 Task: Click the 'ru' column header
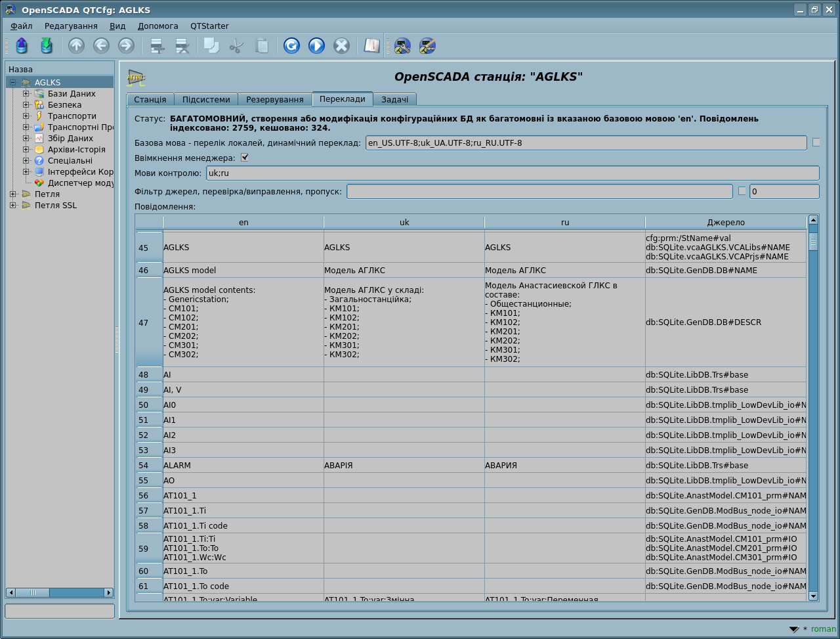coord(565,223)
